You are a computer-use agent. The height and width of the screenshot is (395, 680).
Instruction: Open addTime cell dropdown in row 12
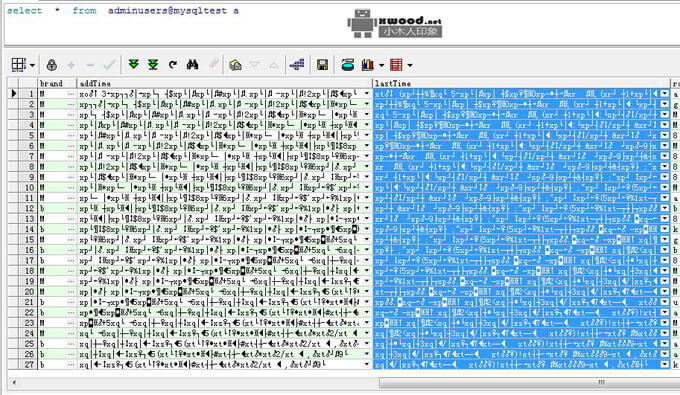(367, 208)
